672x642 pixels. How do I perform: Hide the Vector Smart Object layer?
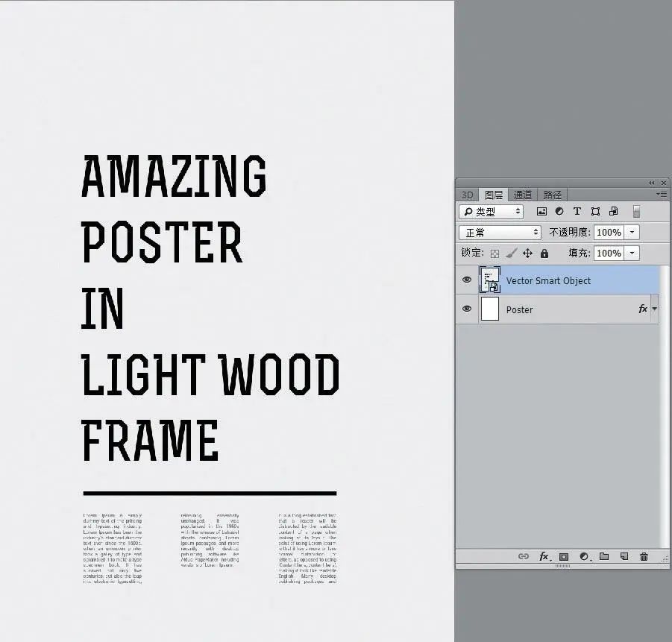point(467,280)
